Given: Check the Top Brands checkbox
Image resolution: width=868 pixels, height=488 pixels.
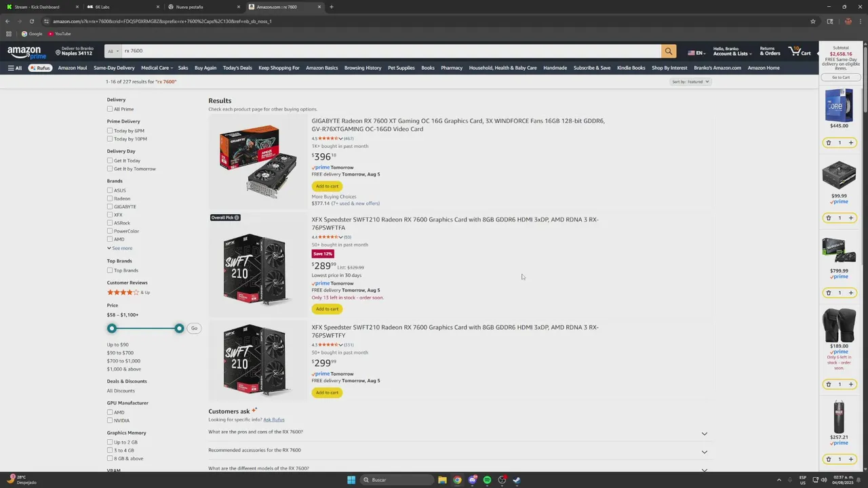Looking at the screenshot, I should pos(110,270).
